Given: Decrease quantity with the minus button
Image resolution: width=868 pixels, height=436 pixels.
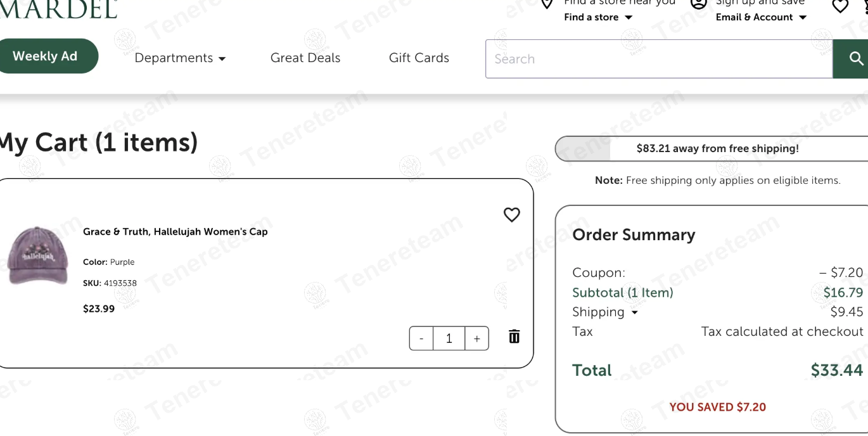Looking at the screenshot, I should [421, 338].
